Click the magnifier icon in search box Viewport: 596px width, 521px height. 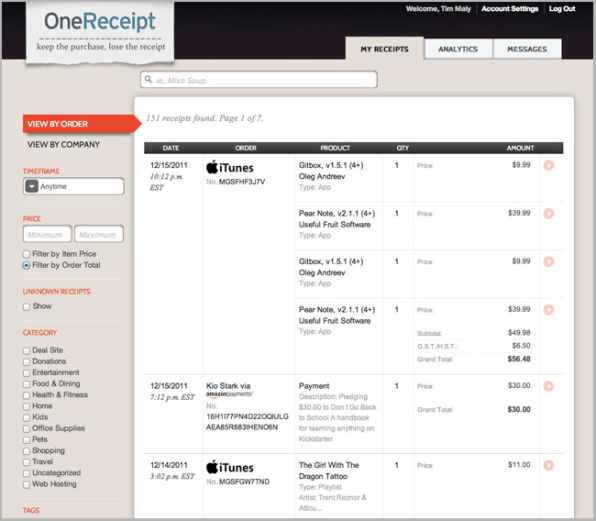pyautogui.click(x=149, y=79)
